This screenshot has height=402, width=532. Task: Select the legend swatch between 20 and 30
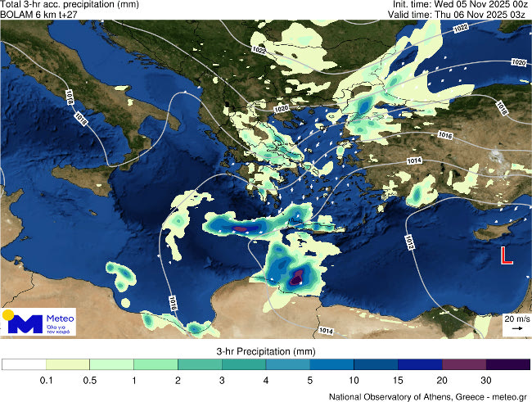[465, 364]
